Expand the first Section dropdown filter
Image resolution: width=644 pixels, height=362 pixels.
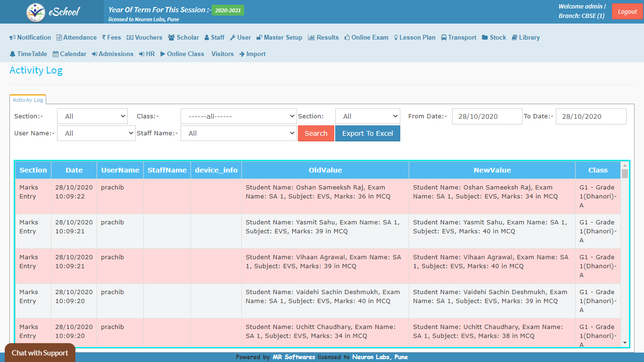tap(92, 116)
